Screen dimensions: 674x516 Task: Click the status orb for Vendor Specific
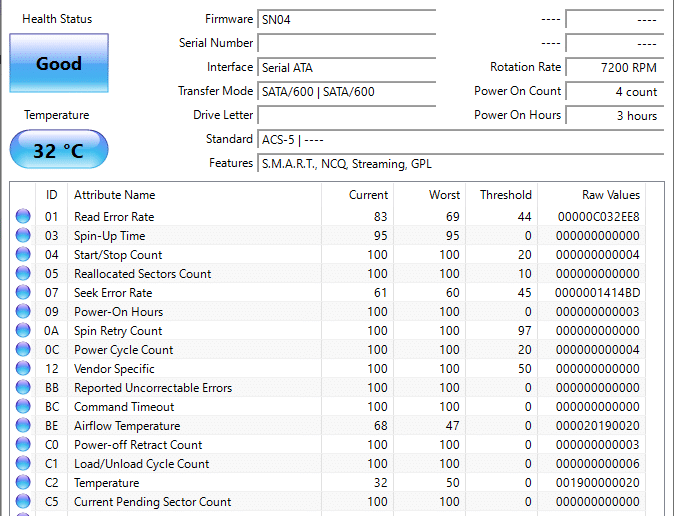(23, 368)
